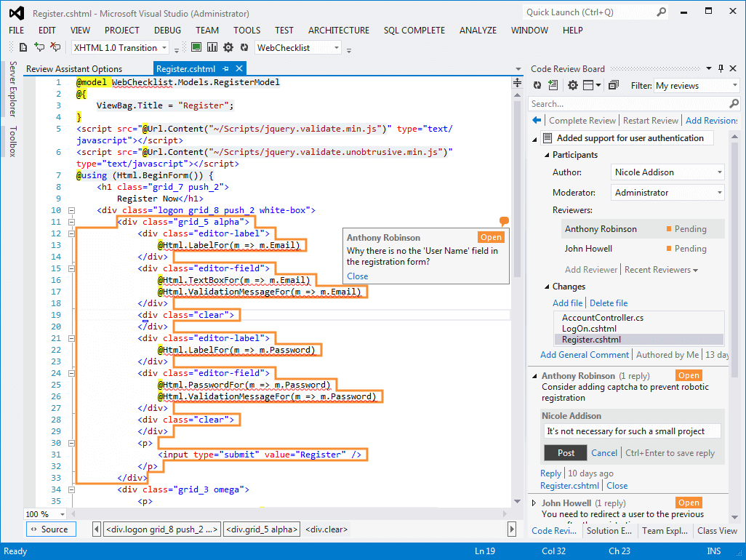Collapse code outline at line 21
Viewport: 746px width, 560px height.
coord(71,338)
